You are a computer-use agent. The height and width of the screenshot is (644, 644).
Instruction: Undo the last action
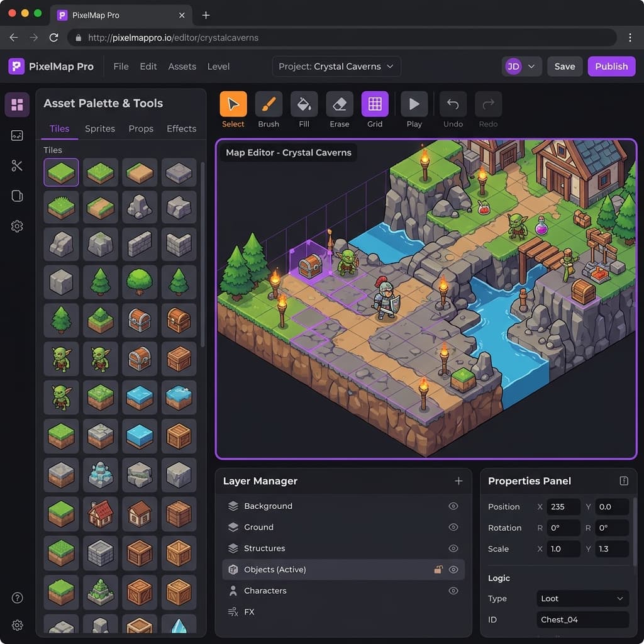453,104
